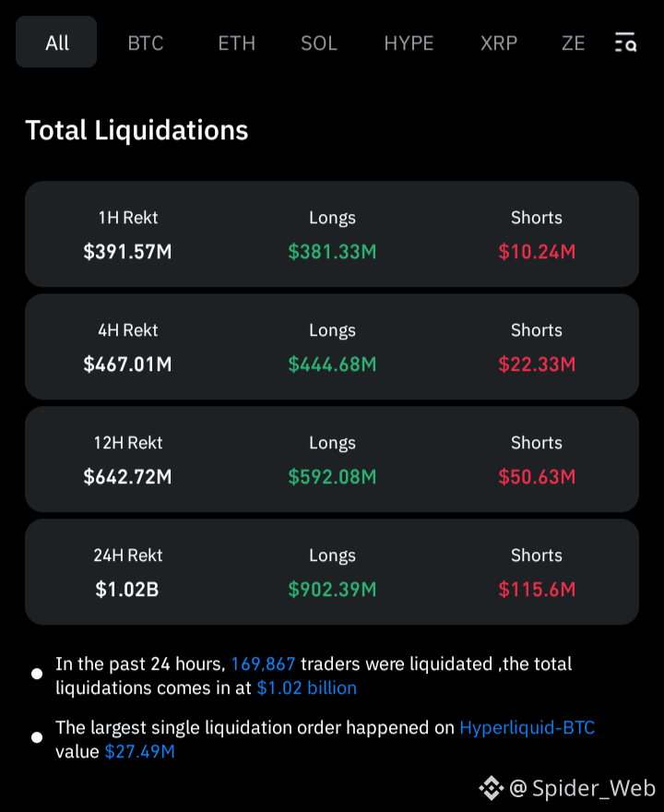This screenshot has height=812, width=664.
Task: Click the $27.49M value link
Action: tap(140, 751)
